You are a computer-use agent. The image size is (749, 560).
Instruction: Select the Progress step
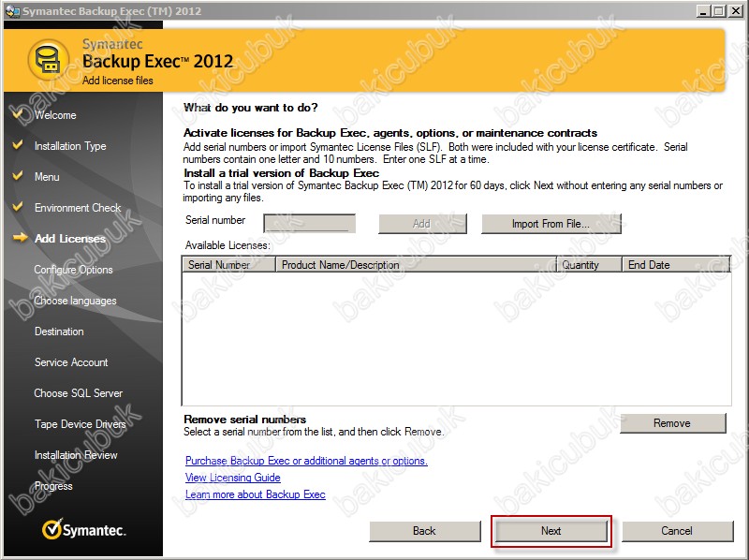(53, 486)
